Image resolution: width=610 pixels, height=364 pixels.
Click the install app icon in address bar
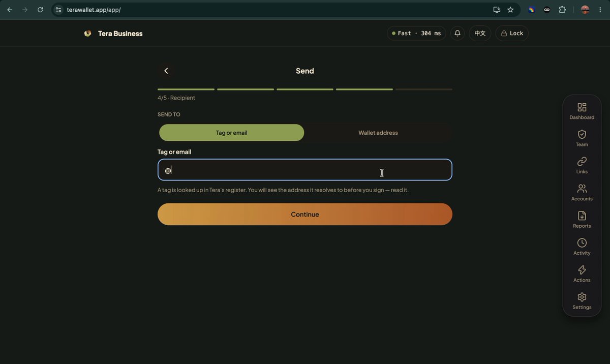[x=497, y=10]
